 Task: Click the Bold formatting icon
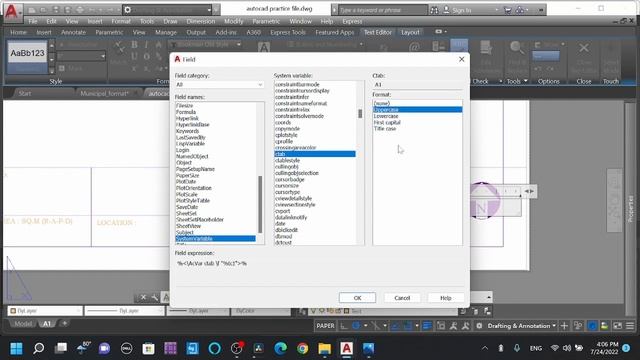[x=134, y=45]
